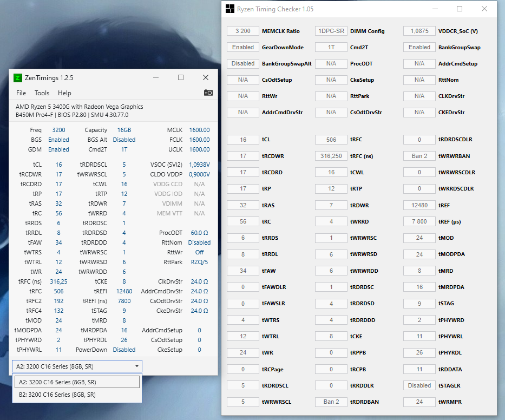Image resolution: width=505 pixels, height=420 pixels.
Task: Click the VDDCR_SoC field showing 1,0875
Action: click(x=419, y=31)
